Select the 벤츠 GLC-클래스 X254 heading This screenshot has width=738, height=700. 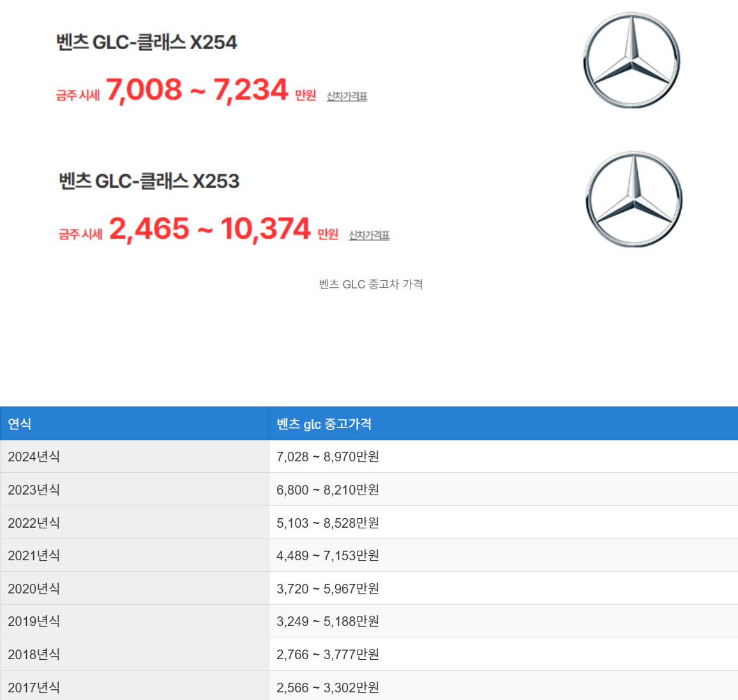pos(146,42)
